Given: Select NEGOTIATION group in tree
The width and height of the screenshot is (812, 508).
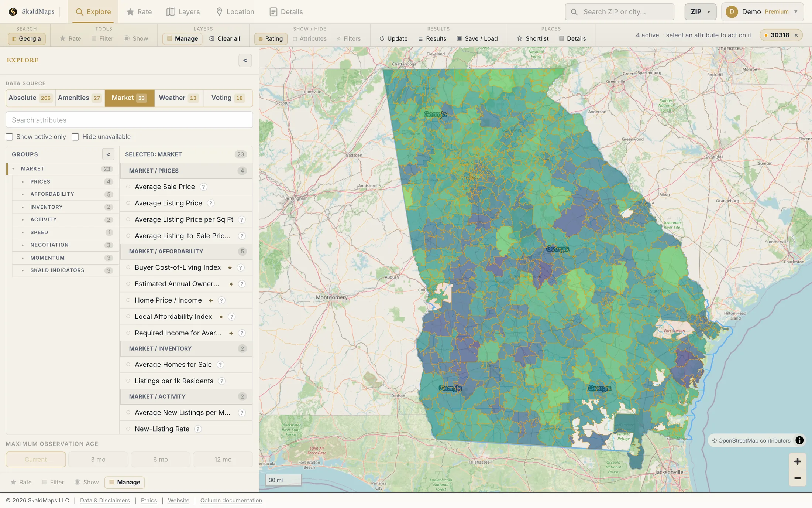Looking at the screenshot, I should coord(65,245).
